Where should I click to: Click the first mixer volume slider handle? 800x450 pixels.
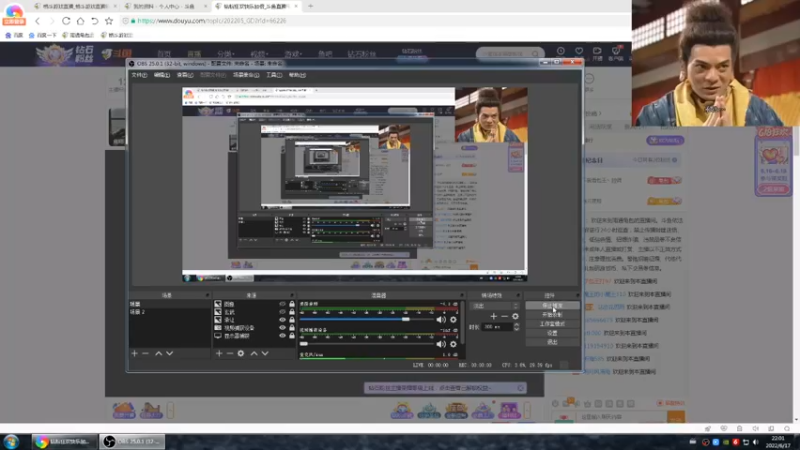405,319
